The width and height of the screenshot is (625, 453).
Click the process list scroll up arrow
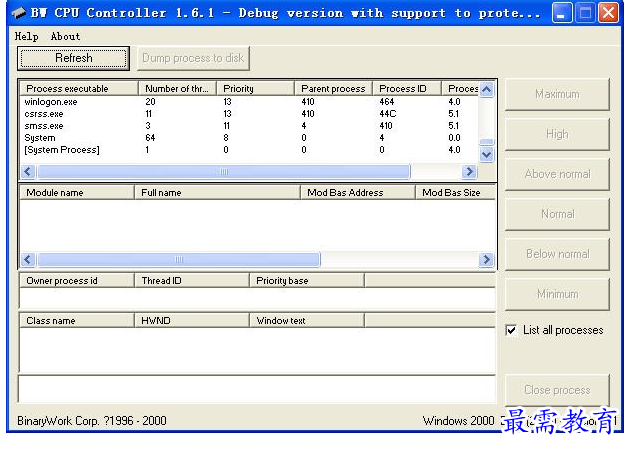tap(486, 89)
